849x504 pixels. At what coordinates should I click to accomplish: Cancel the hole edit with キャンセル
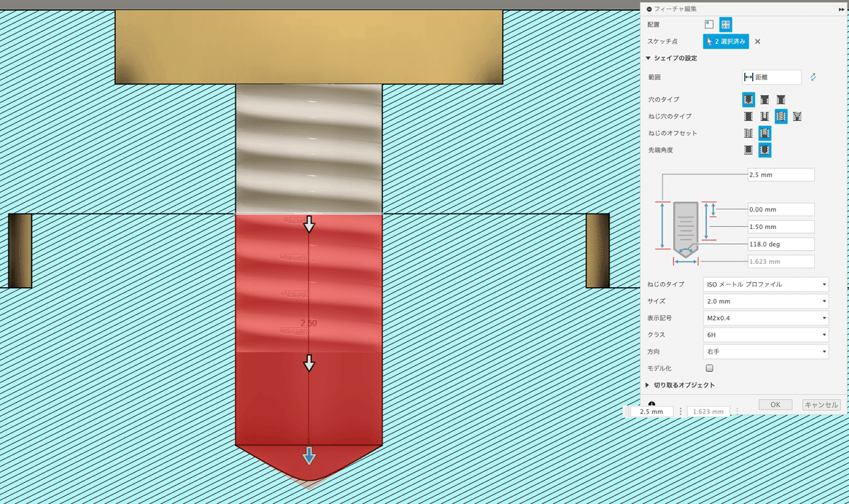coord(821,405)
